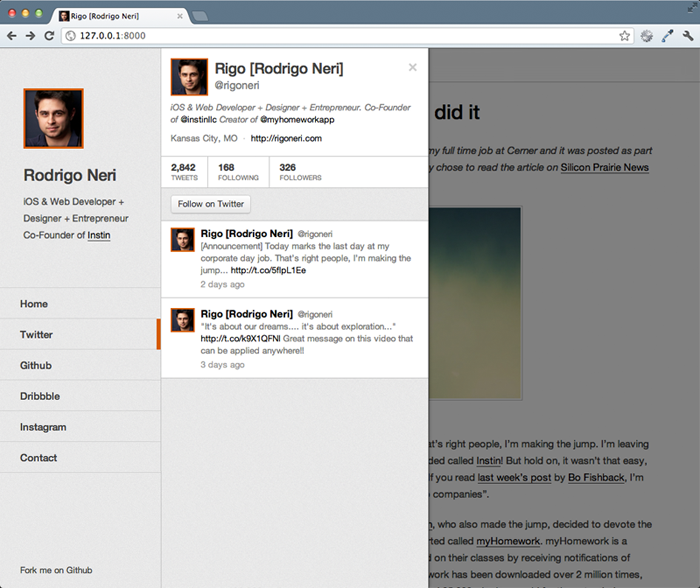Click the @instinllc mention link
The image size is (700, 588).
tap(199, 120)
